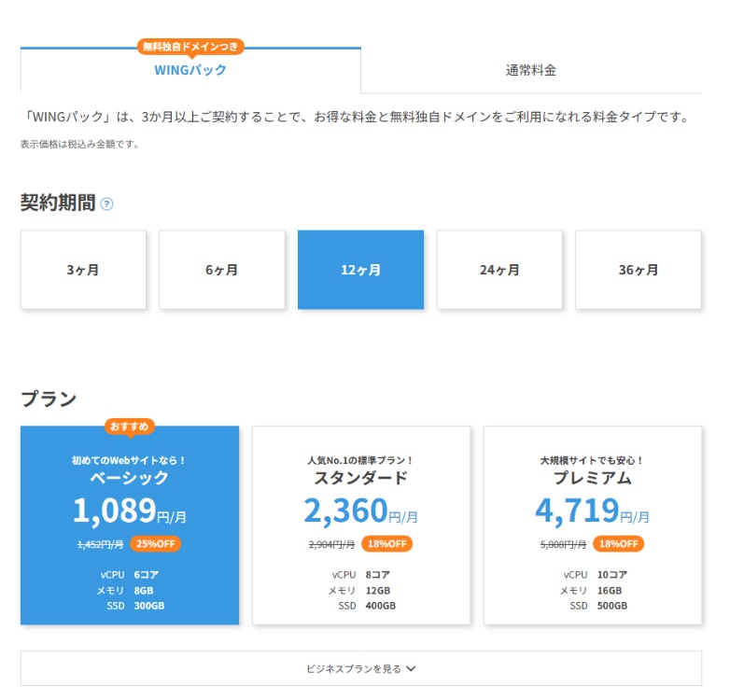Viewport: 730px width, 700px height.
Task: Choose the プレミアム plan card
Action: coord(593,525)
